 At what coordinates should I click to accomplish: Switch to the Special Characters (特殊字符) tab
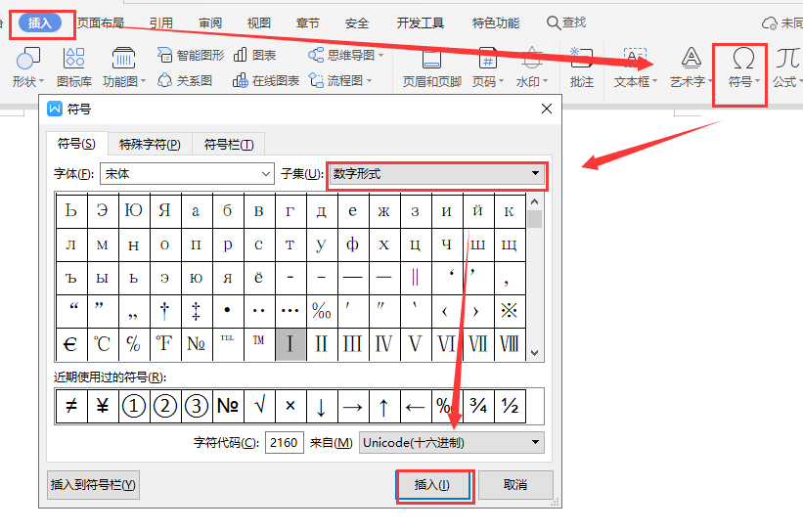[150, 145]
